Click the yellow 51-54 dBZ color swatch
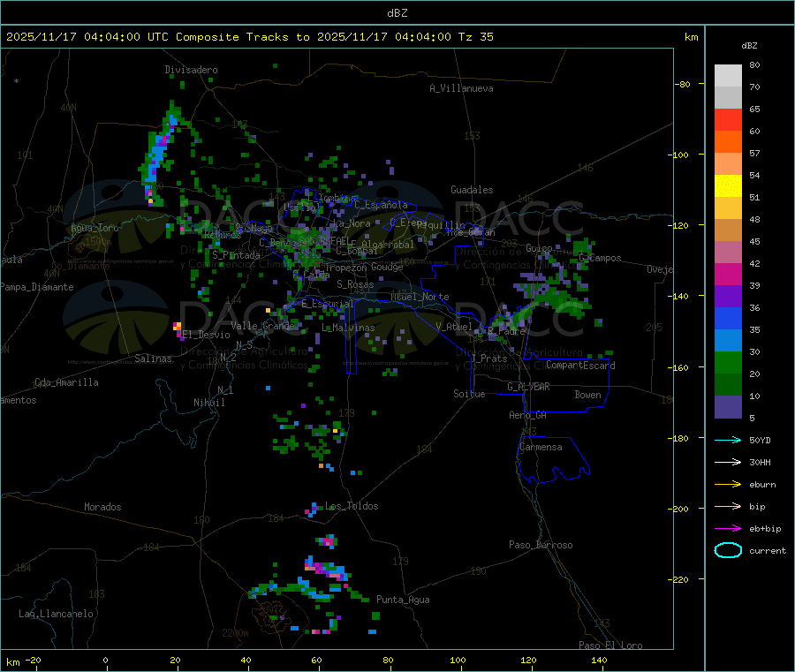The image size is (795, 672). pyautogui.click(x=728, y=186)
